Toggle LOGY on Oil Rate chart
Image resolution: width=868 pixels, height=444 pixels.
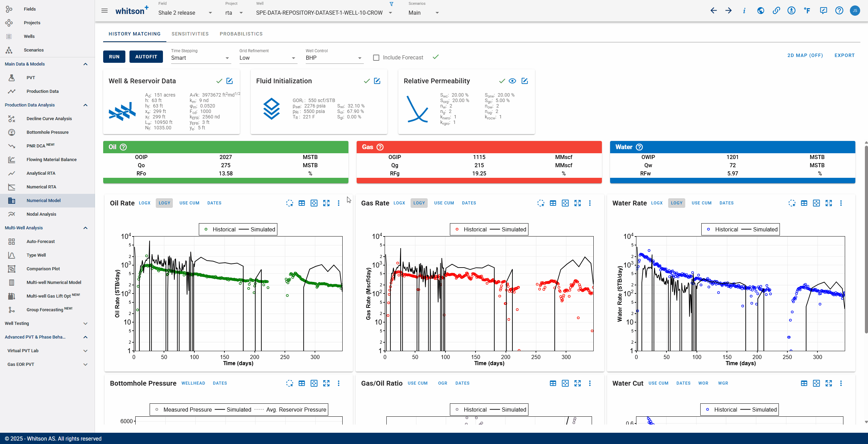click(x=164, y=203)
